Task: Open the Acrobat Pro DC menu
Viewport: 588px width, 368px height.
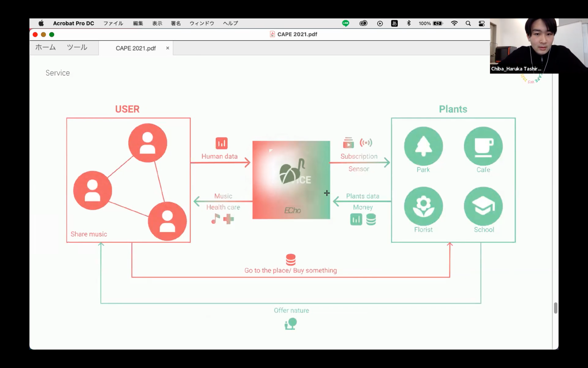Action: coord(73,23)
